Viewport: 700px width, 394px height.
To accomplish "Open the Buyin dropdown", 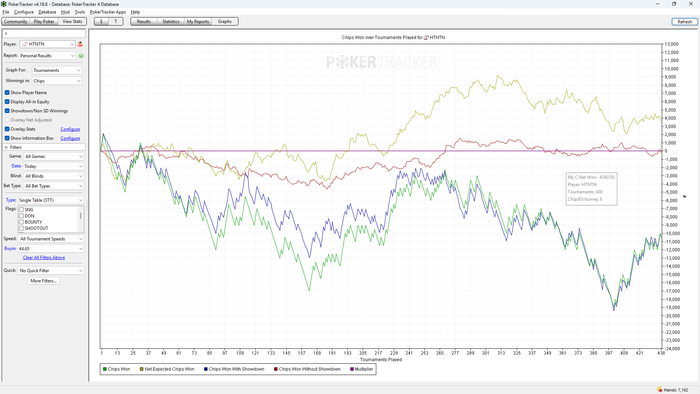I will click(x=50, y=249).
